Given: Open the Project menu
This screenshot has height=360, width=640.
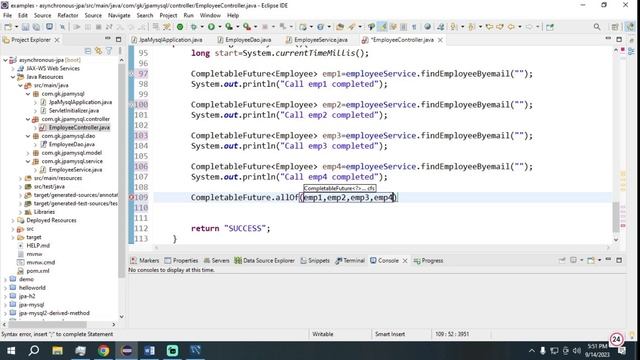Looking at the screenshot, I should (x=168, y=16).
